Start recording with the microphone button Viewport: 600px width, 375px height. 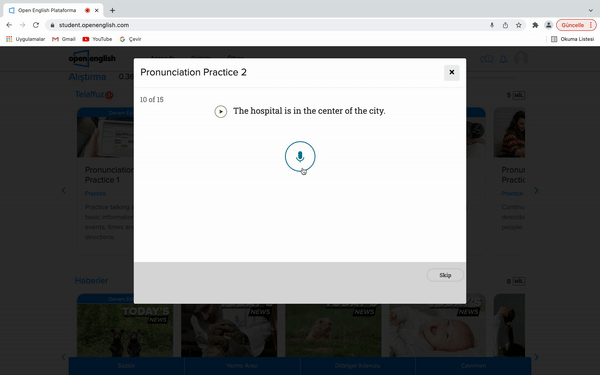pos(300,156)
